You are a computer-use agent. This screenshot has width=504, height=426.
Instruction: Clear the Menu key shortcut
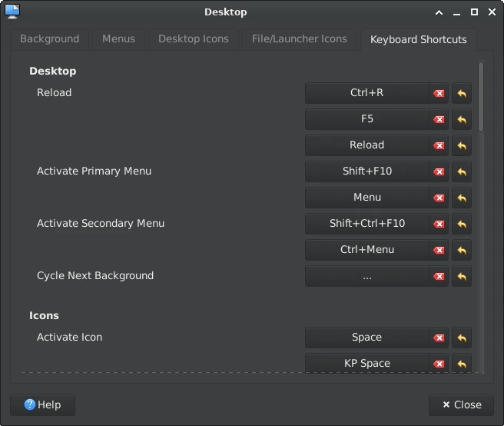(x=439, y=198)
